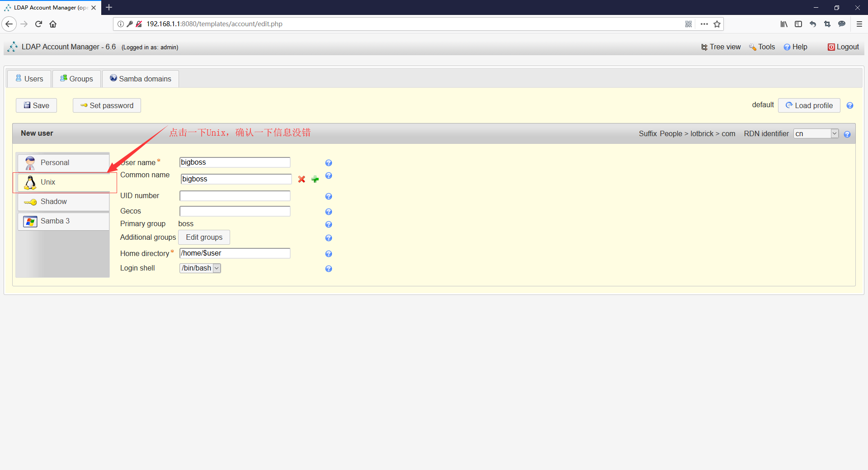Open help icon for Additional groups
Screen dimensions: 868x470
coord(329,238)
